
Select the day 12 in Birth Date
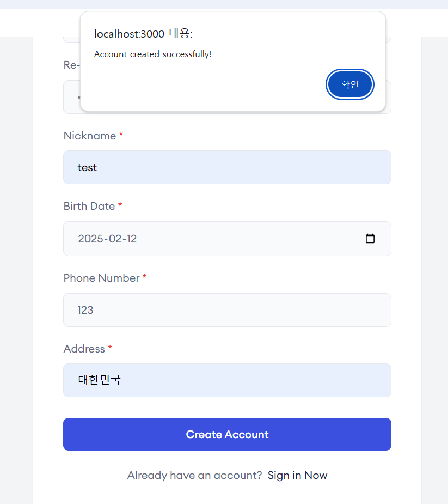(132, 239)
